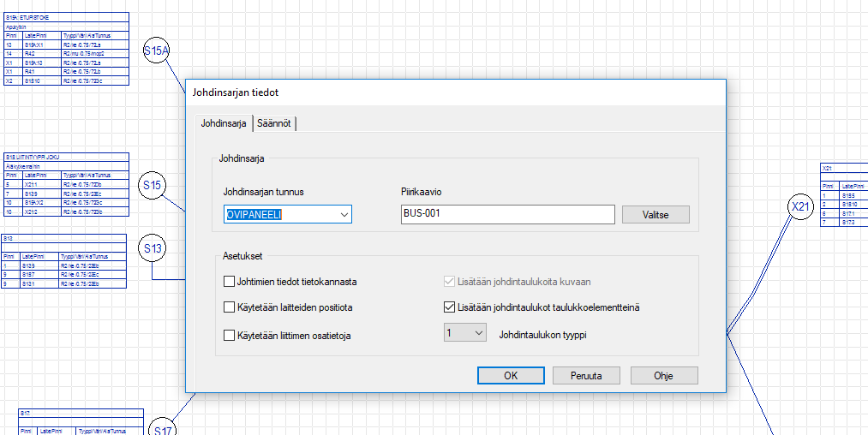868x435 pixels.
Task: Expand the Johdinsarjan tunnus dropdown arrow
Action: point(344,215)
